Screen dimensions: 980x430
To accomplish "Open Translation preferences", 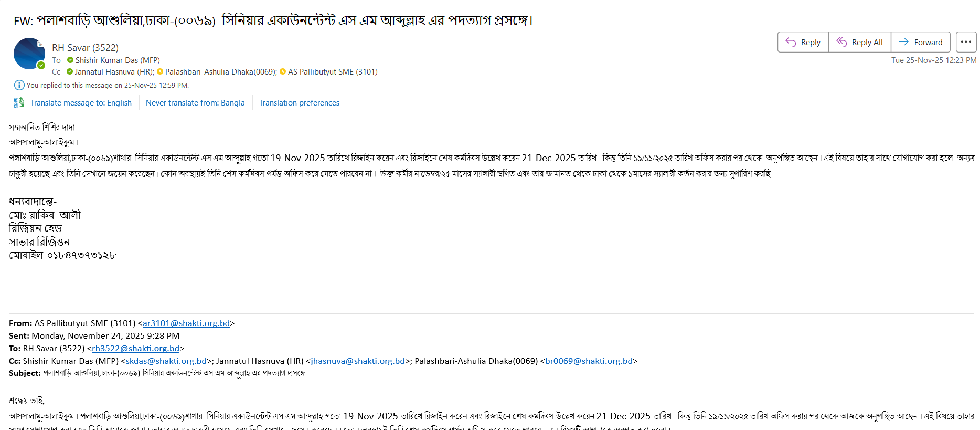I will [x=299, y=103].
